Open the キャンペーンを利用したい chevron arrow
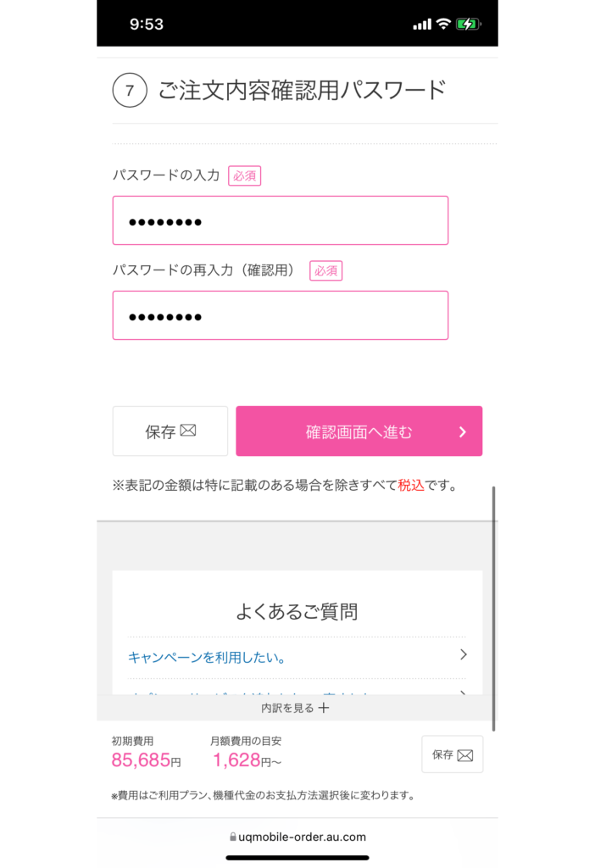The width and height of the screenshot is (595, 868). click(464, 655)
